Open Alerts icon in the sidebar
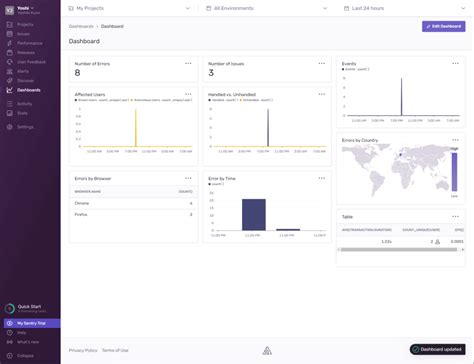This screenshot has height=364, width=474. [10, 71]
